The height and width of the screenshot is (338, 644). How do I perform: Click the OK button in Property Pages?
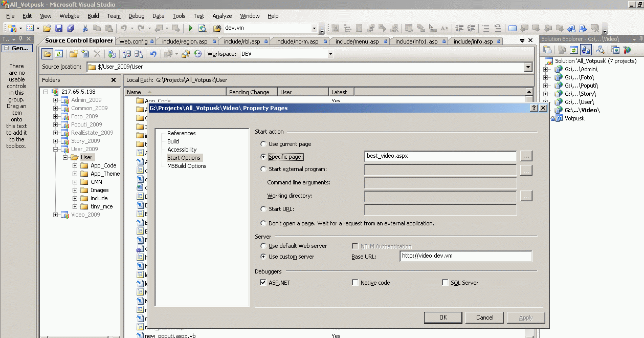[x=443, y=318]
